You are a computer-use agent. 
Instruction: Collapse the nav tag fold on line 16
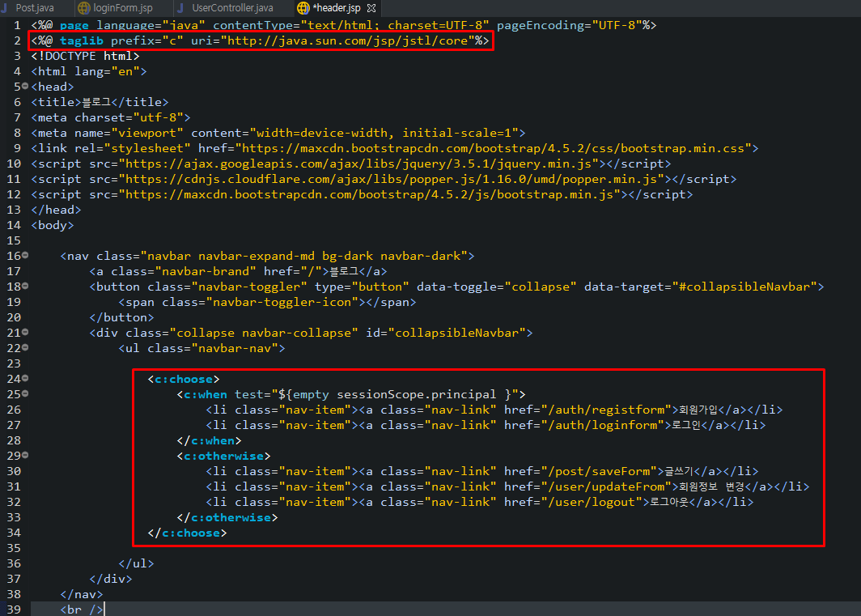pyautogui.click(x=25, y=256)
